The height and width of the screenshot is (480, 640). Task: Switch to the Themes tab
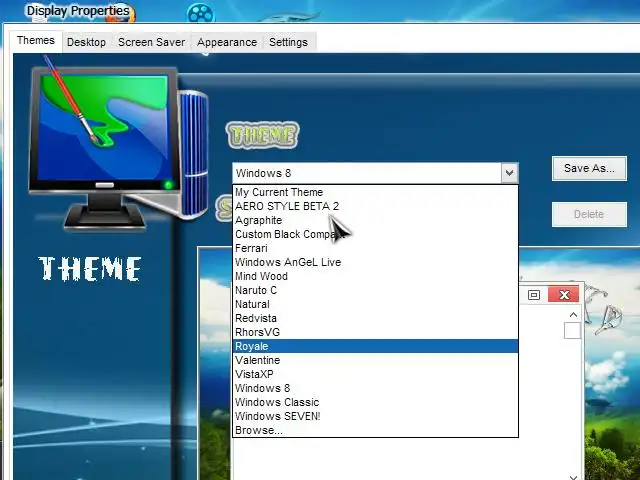tap(36, 41)
